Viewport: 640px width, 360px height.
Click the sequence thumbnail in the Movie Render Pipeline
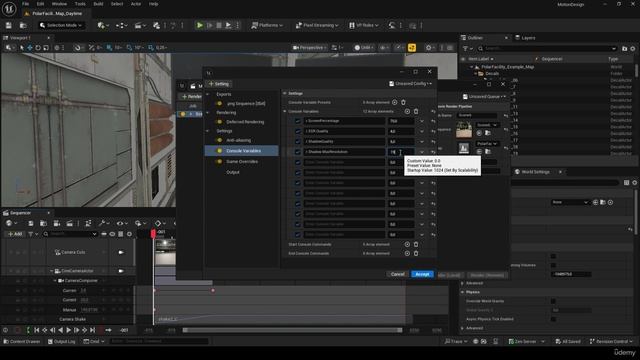pos(464,130)
